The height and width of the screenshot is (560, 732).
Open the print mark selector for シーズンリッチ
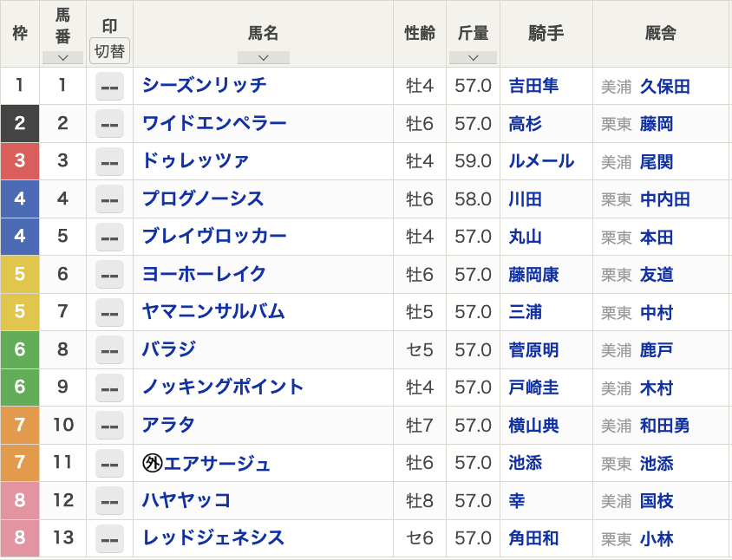point(109,87)
